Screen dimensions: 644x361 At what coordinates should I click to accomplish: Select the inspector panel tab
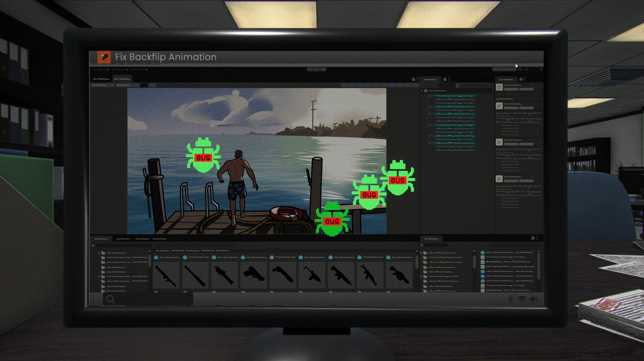tap(506, 79)
